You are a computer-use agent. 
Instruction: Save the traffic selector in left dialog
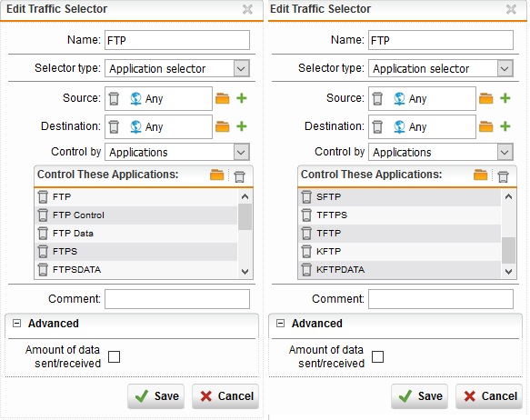tap(156, 396)
